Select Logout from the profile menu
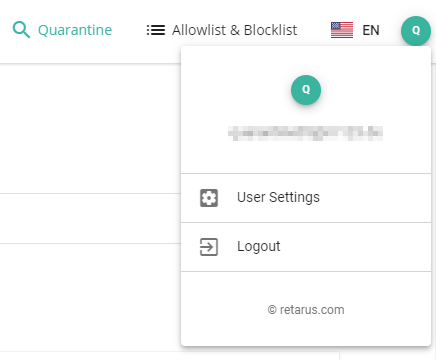The width and height of the screenshot is (436, 360). 259,246
